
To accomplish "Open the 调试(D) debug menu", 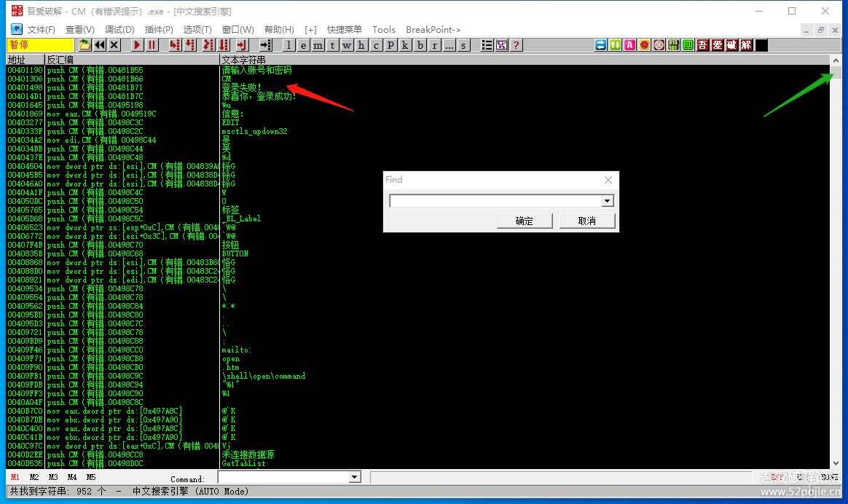I will (119, 30).
